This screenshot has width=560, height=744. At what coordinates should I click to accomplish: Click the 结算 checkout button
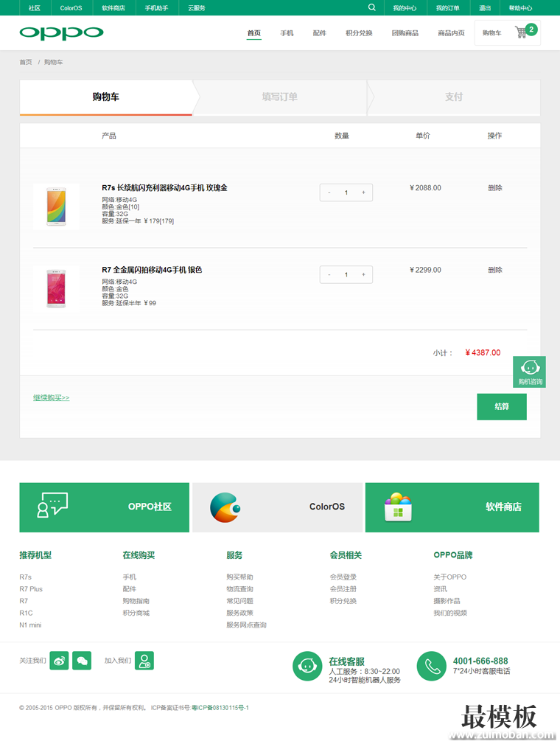[x=502, y=406]
